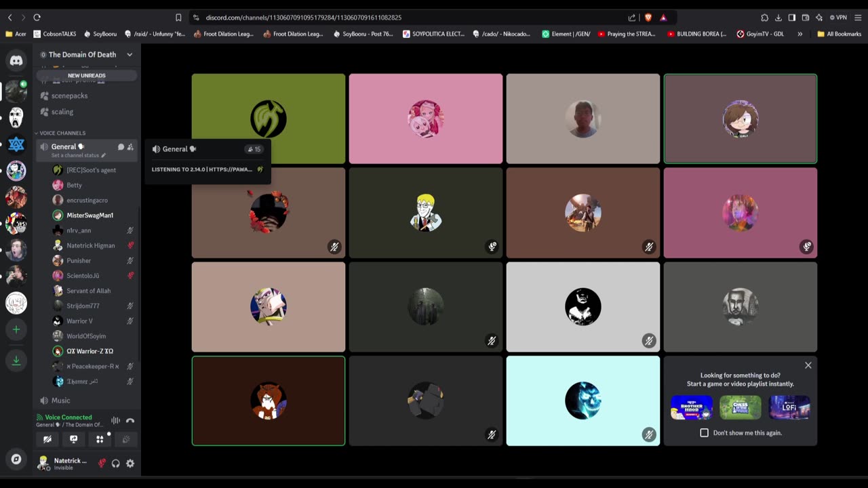Open SOYPOLITICA ELECT bookmark

433,34
